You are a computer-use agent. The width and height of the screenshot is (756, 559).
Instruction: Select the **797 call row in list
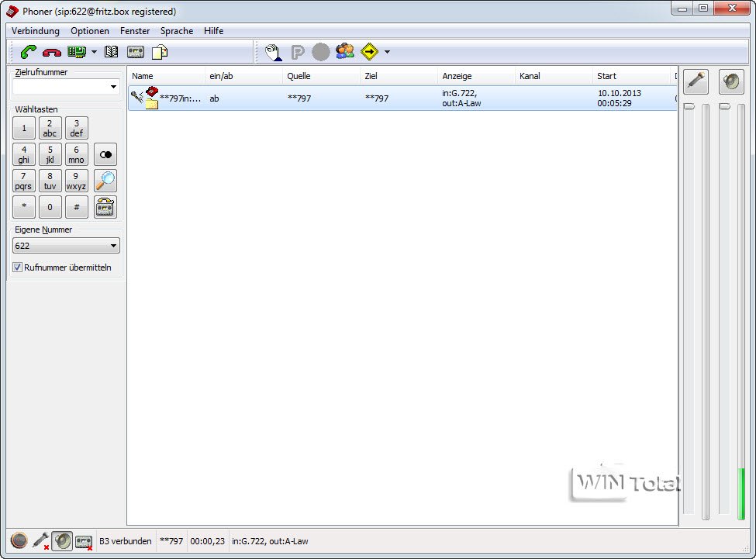point(402,98)
